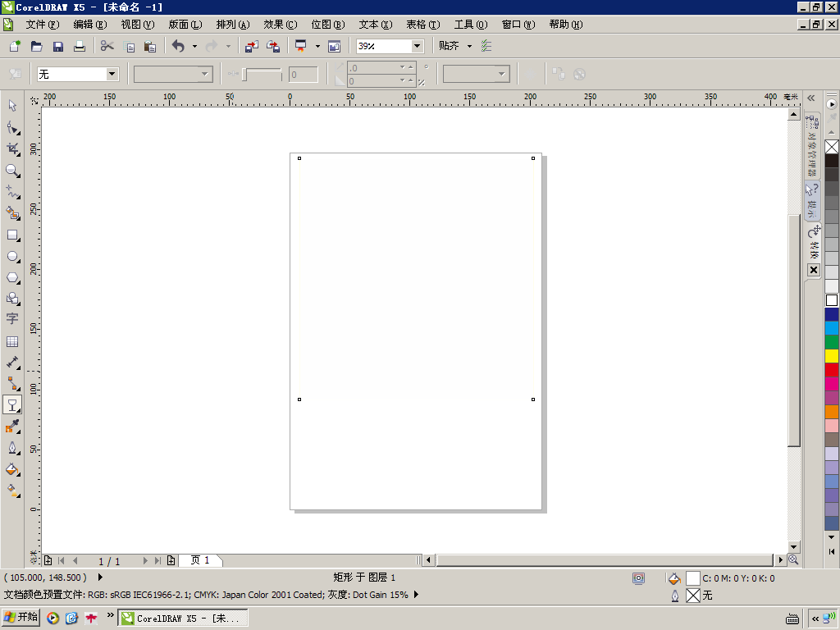This screenshot has height=630, width=840.
Task: Save document with floppy disk icon
Action: click(x=58, y=46)
